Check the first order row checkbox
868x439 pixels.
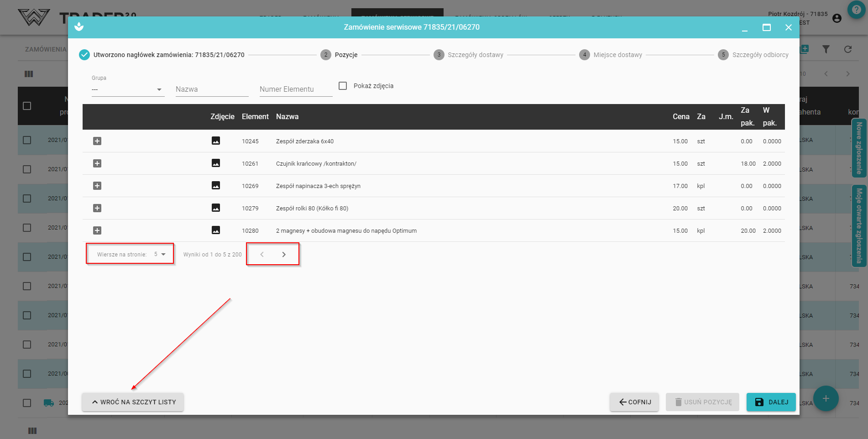[27, 140]
